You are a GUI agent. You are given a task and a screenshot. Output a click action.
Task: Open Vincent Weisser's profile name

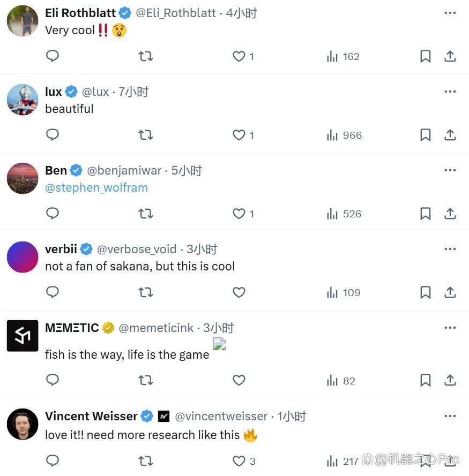pyautogui.click(x=91, y=416)
